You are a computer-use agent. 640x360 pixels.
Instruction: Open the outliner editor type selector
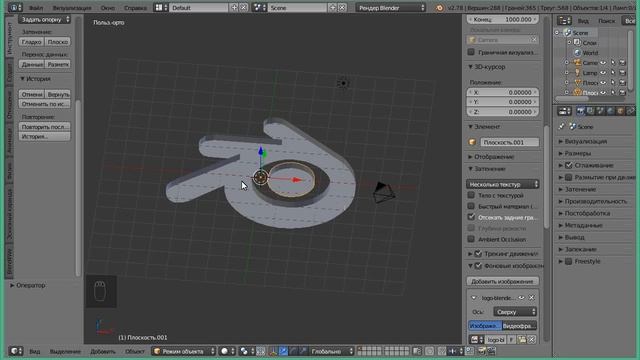[564, 21]
